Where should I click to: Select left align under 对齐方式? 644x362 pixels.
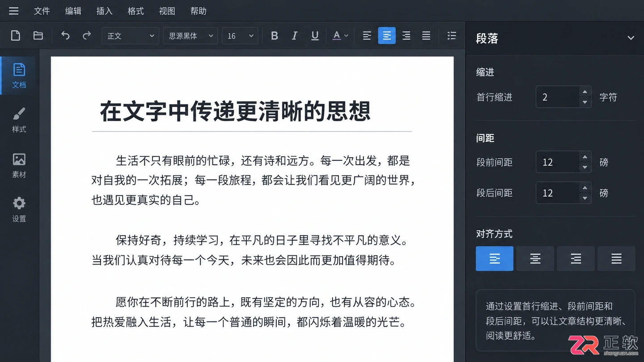[495, 258]
